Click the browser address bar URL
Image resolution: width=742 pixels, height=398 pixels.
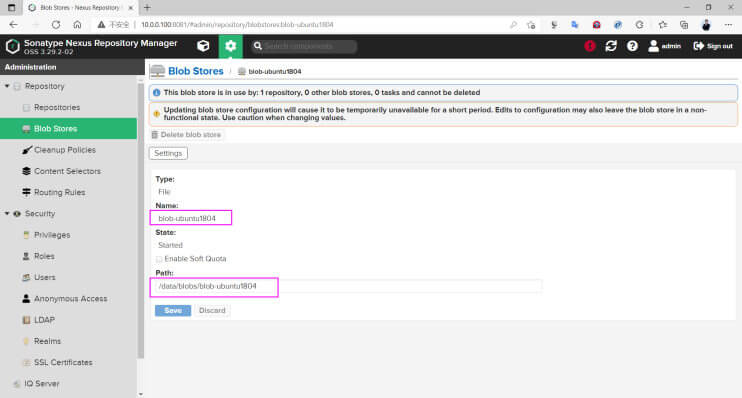pos(237,25)
